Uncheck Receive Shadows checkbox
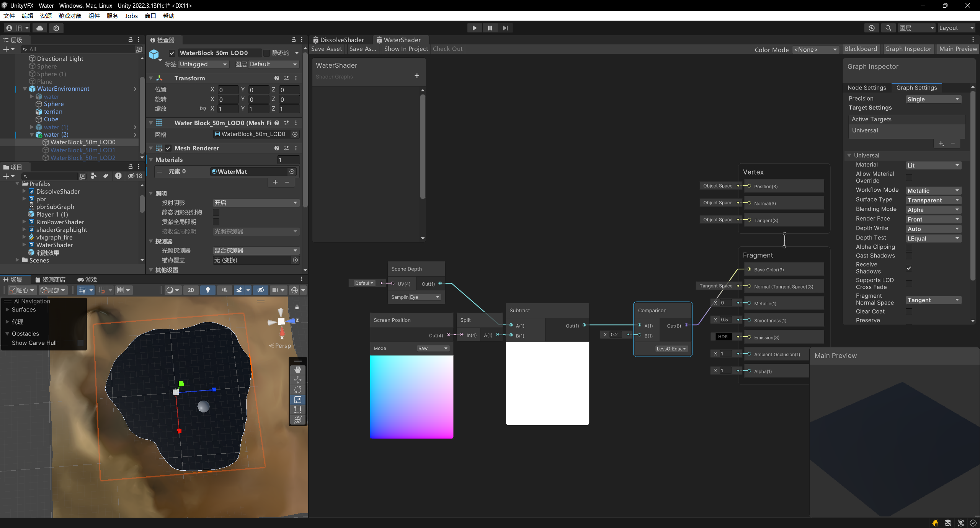The image size is (980, 528). coord(909,268)
